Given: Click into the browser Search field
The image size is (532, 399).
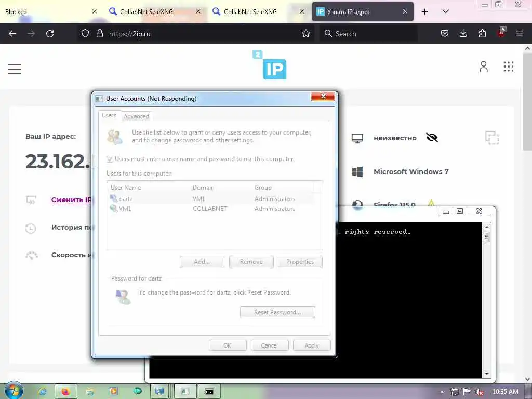Looking at the screenshot, I should click(x=368, y=34).
